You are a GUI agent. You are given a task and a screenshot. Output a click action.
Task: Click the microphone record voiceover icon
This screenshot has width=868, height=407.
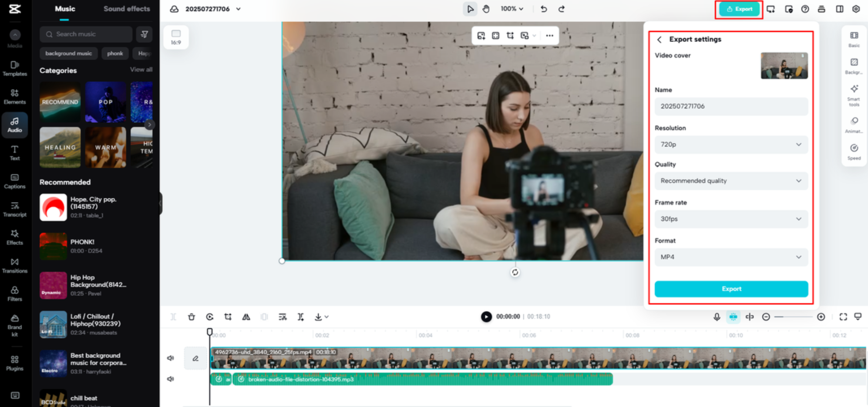[717, 317]
